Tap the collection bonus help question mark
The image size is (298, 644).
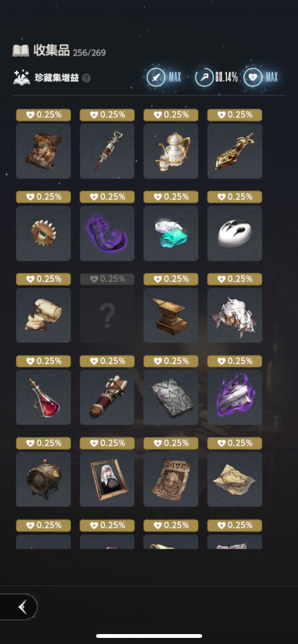click(x=86, y=78)
